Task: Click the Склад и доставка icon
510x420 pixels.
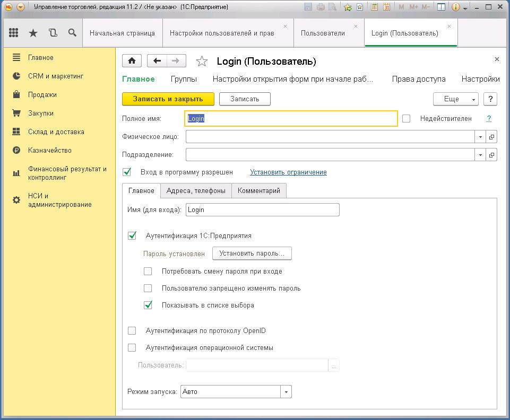Action: (16, 132)
